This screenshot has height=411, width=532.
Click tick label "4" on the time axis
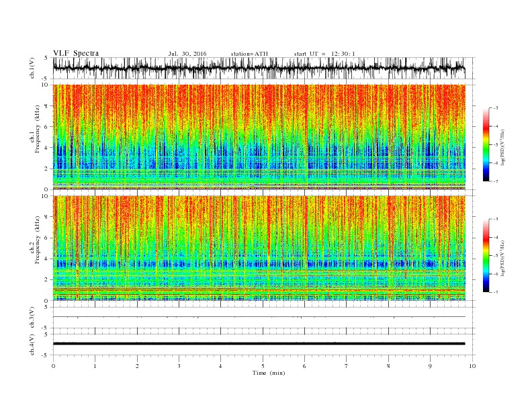220,366
